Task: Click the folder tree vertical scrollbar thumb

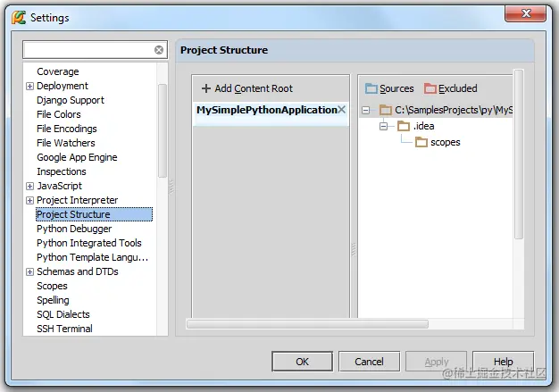Action: pos(519,154)
